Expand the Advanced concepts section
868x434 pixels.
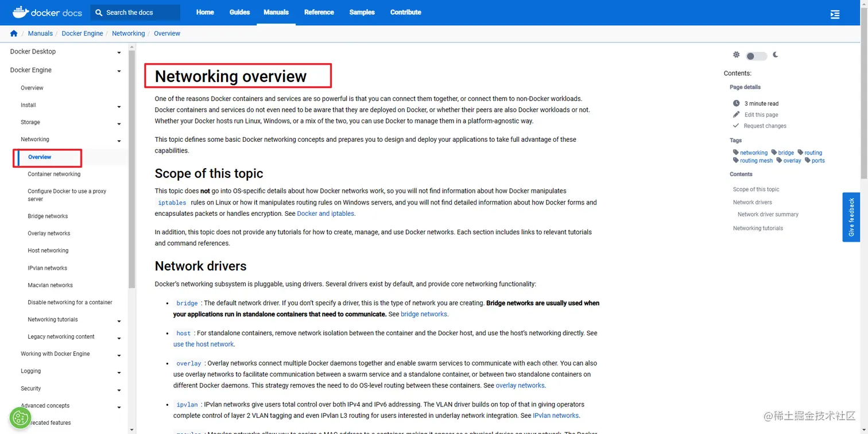point(119,407)
